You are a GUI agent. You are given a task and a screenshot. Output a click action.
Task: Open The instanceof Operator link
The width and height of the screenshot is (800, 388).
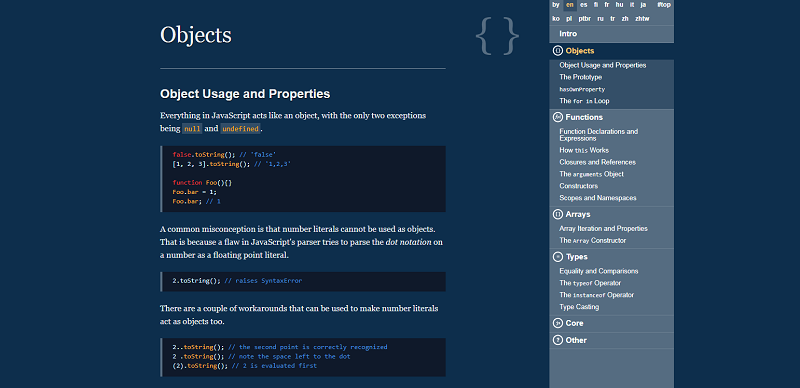(x=596, y=295)
